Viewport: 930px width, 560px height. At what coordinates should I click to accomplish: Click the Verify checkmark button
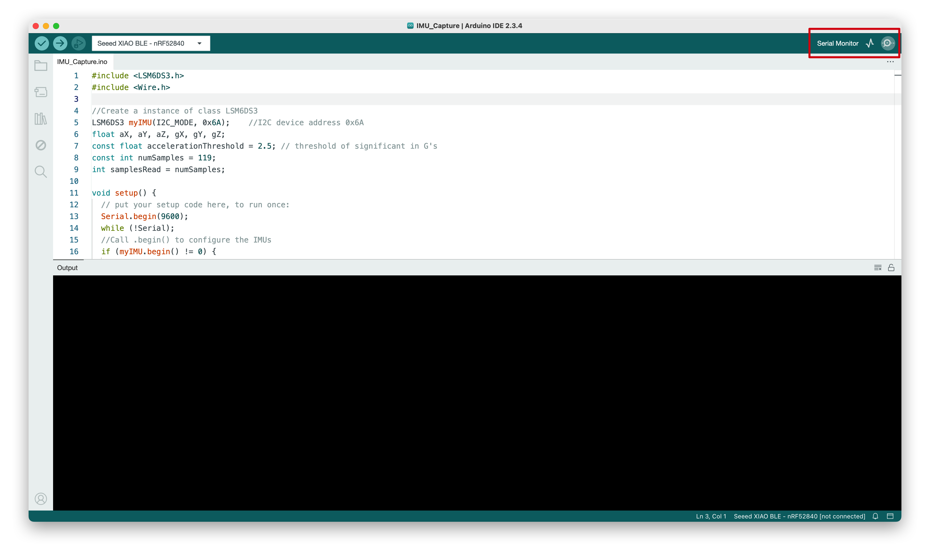tap(42, 43)
